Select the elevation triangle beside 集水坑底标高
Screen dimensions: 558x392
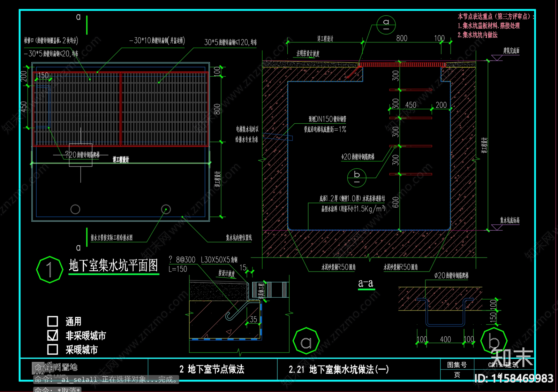[x=497, y=227]
